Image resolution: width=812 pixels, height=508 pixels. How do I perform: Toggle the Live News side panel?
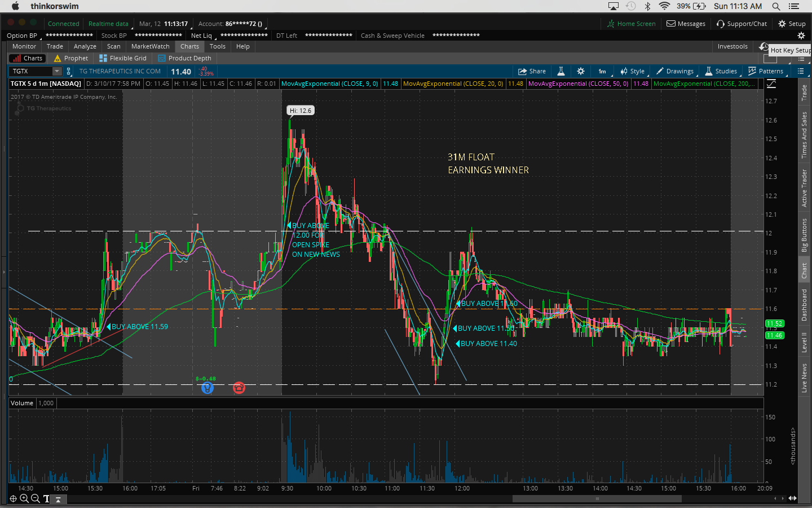[805, 378]
